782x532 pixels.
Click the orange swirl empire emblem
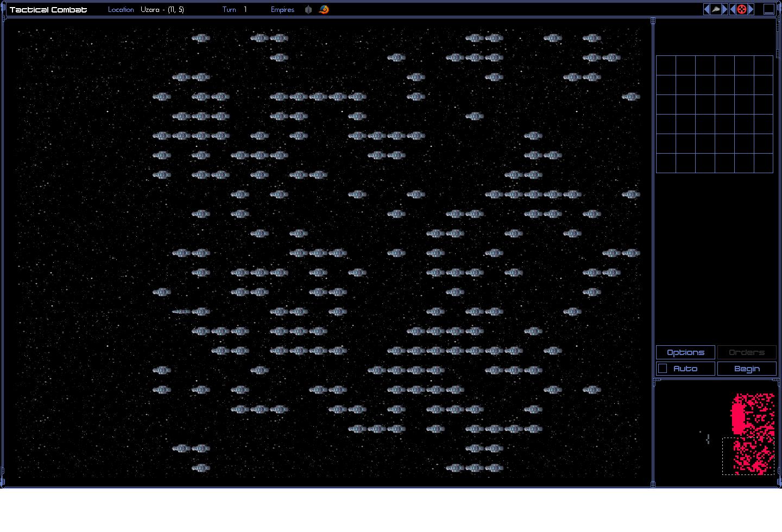coord(324,10)
